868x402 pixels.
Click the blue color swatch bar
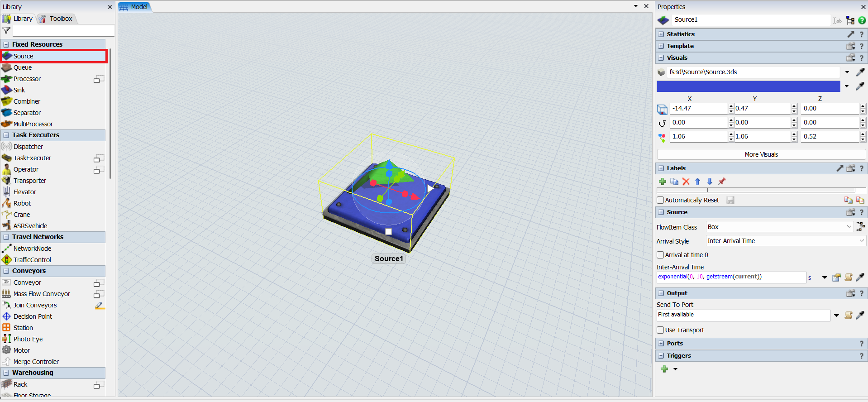pos(748,86)
